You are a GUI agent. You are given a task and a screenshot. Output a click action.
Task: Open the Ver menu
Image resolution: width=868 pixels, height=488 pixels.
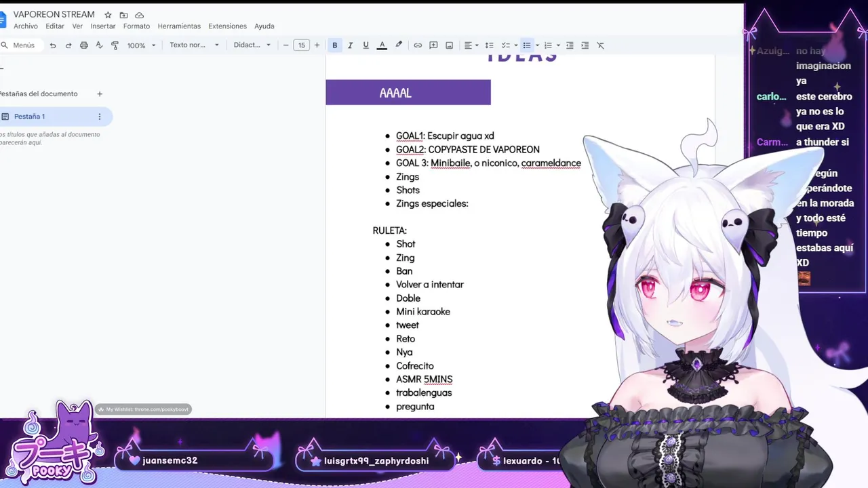[77, 26]
